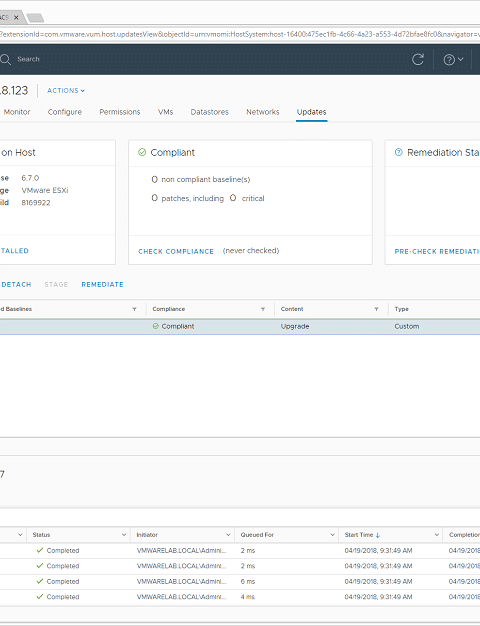Switch to the Configure tab
The image size is (480, 626).
coord(65,112)
